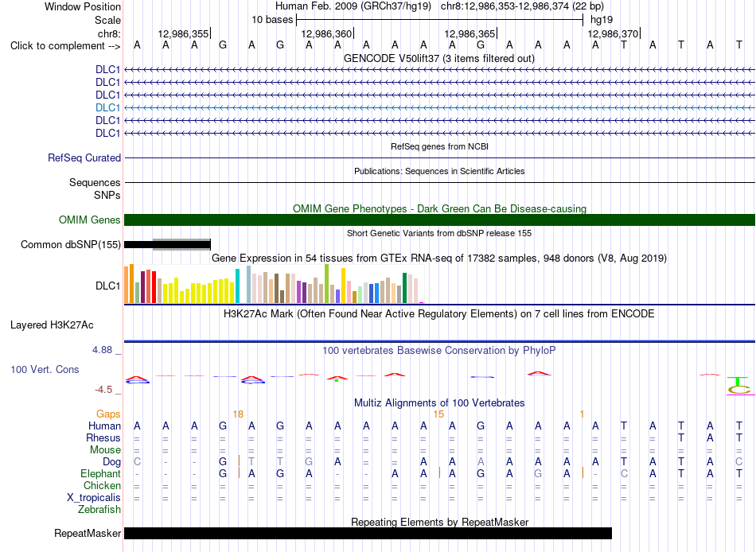Click the orange gap number 15 in Multiz
Screen dimensions: 756x552
(x=438, y=414)
